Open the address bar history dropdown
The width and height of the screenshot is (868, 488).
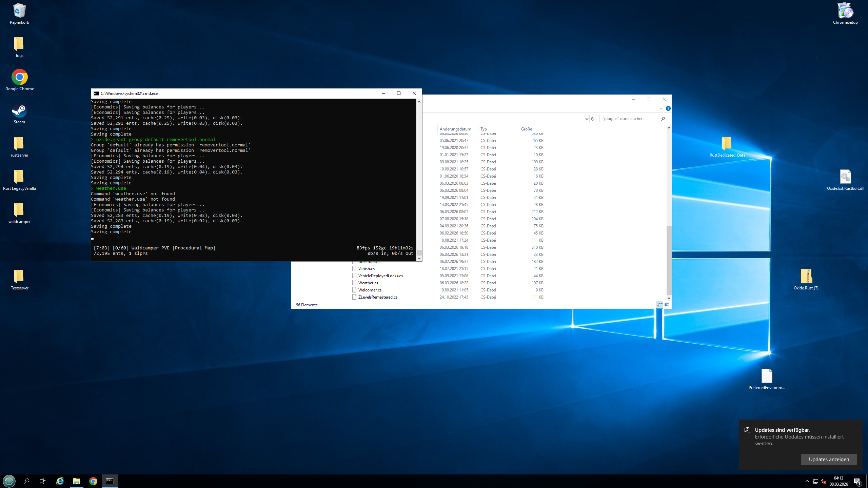coord(587,119)
